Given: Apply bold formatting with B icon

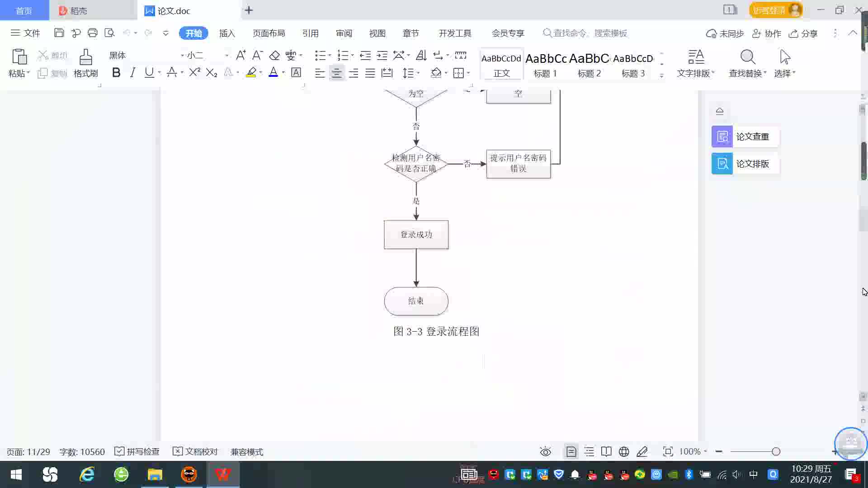Looking at the screenshot, I should pos(116,73).
